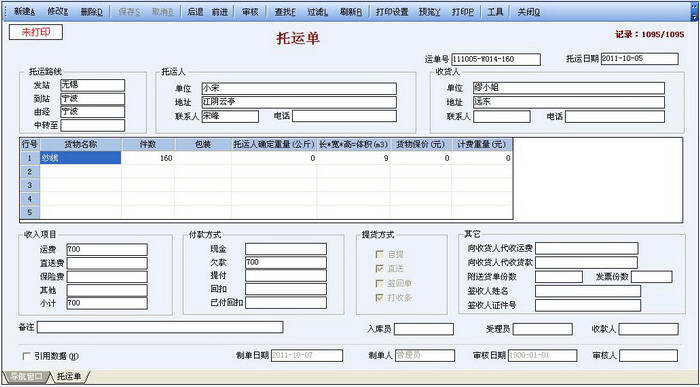Click the 直送费 input field
This screenshot has width=700, height=387.
point(107,263)
